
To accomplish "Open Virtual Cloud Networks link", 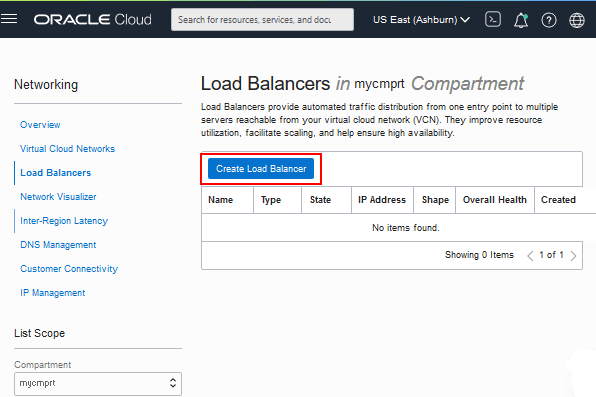I will (67, 149).
